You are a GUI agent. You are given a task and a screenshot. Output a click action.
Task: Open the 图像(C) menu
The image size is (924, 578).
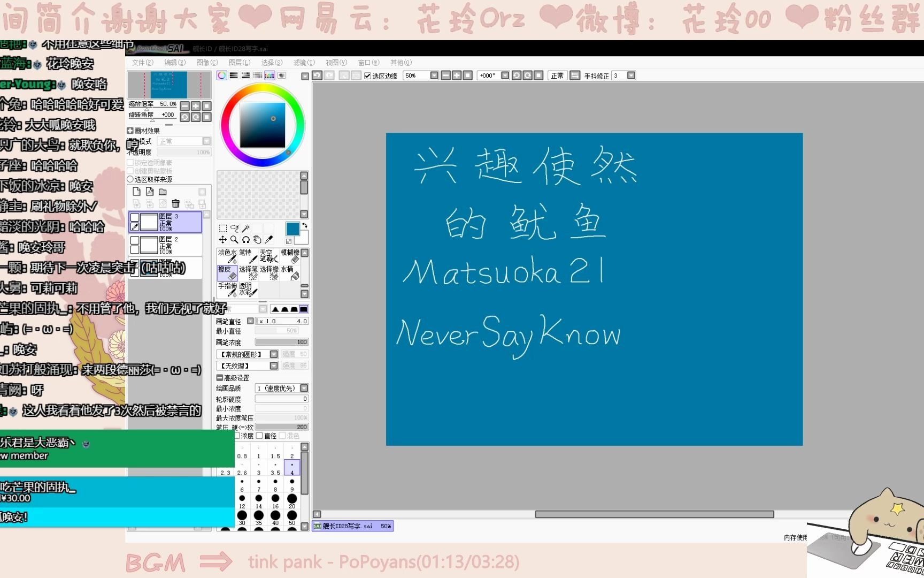207,63
